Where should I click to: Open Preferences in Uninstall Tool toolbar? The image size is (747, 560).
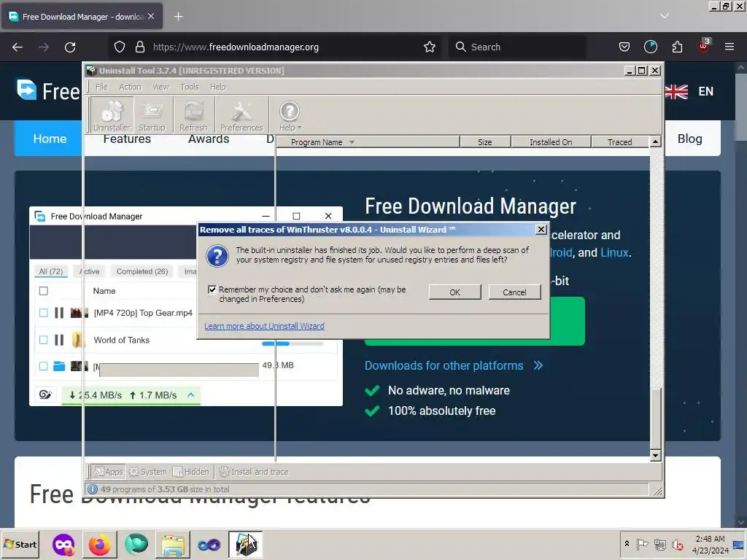coord(241,114)
